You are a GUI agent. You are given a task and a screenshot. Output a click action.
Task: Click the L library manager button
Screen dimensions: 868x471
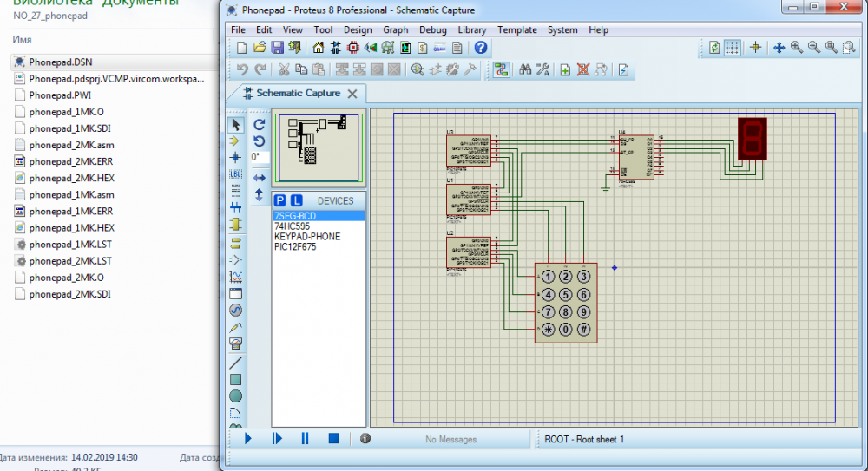(x=297, y=200)
